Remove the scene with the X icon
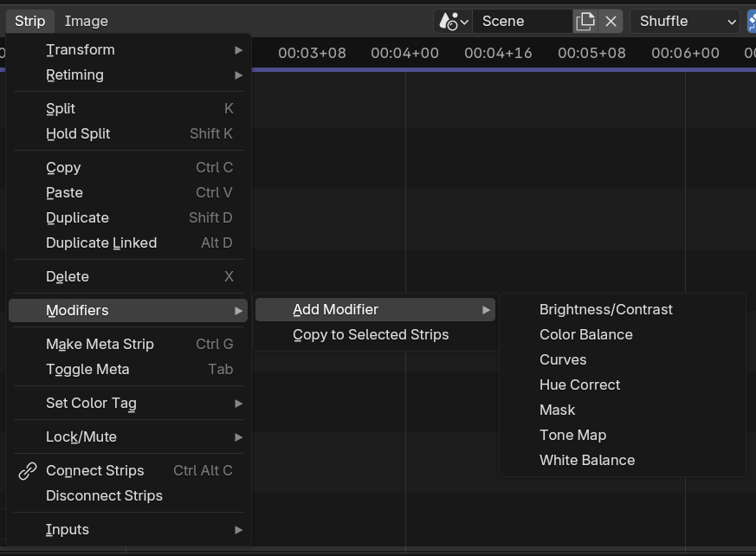 pos(611,21)
